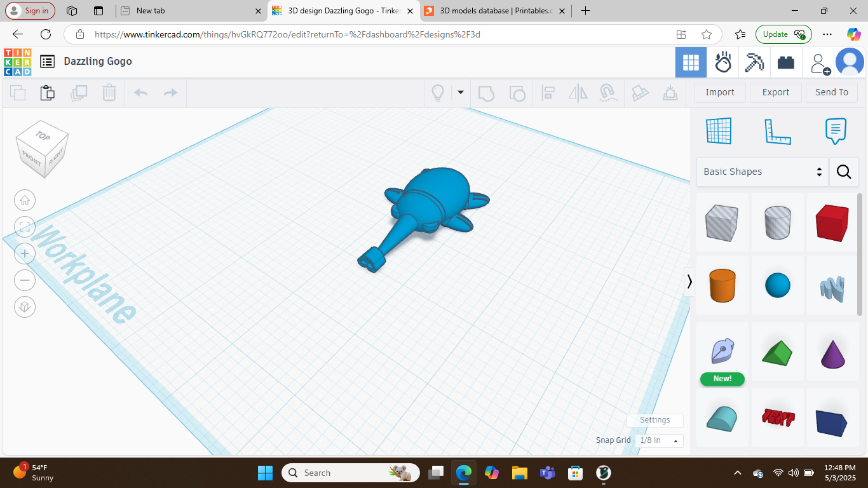The height and width of the screenshot is (488, 868).
Task: Select the green Roof shape
Action: point(777,354)
